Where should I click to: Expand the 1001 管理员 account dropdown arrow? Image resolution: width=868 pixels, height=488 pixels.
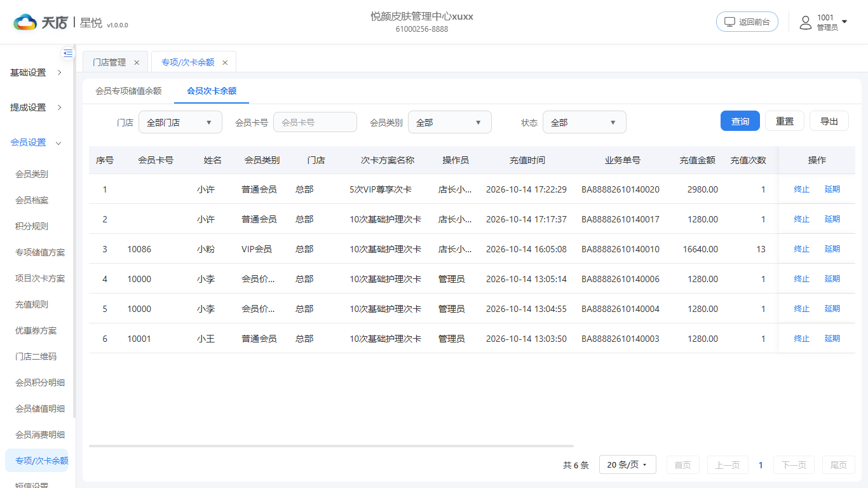click(x=844, y=22)
